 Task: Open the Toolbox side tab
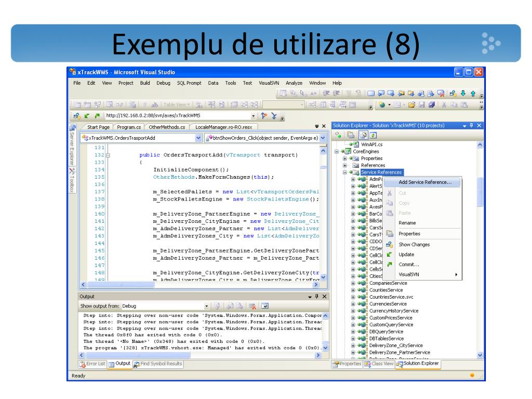72,180
